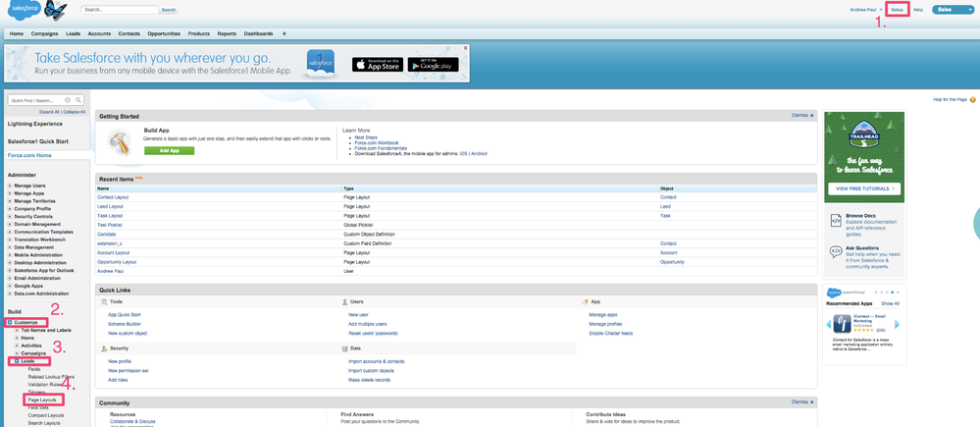Open the Reports tab
Screen dimensions: 980x427
227,33
